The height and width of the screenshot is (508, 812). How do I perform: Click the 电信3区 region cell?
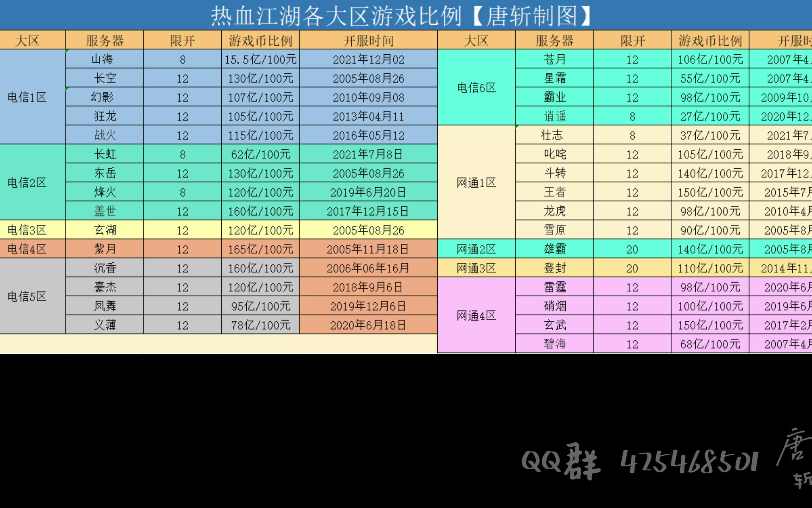click(32, 230)
